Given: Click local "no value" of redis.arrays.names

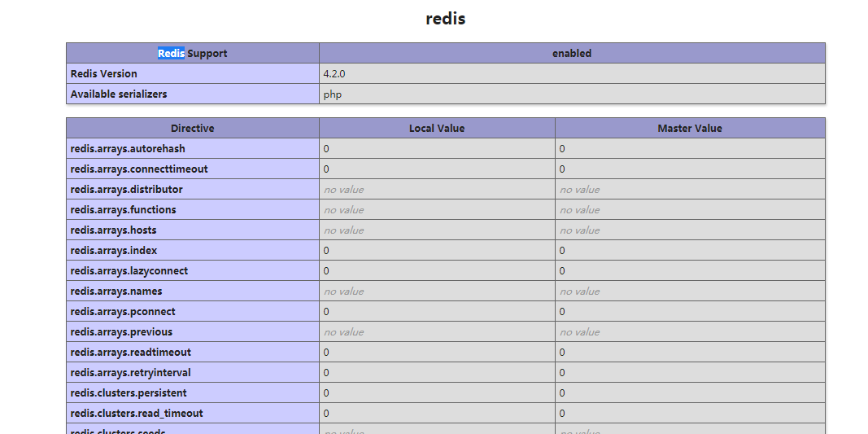Looking at the screenshot, I should (344, 291).
